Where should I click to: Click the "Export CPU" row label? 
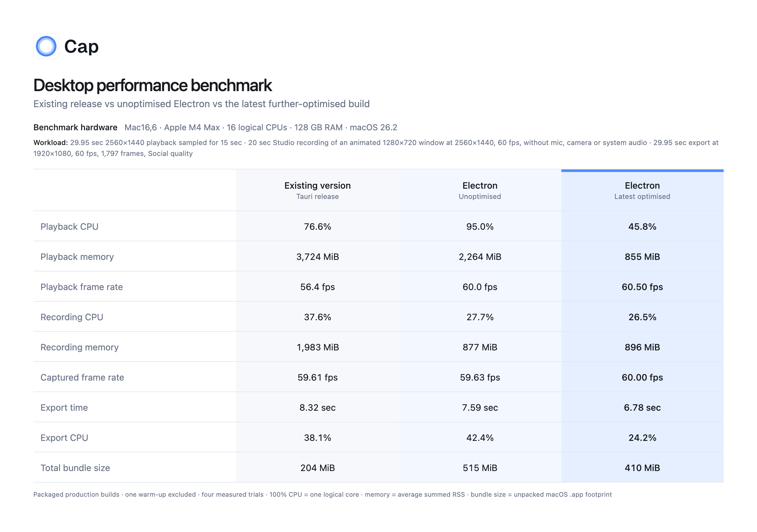point(64,438)
